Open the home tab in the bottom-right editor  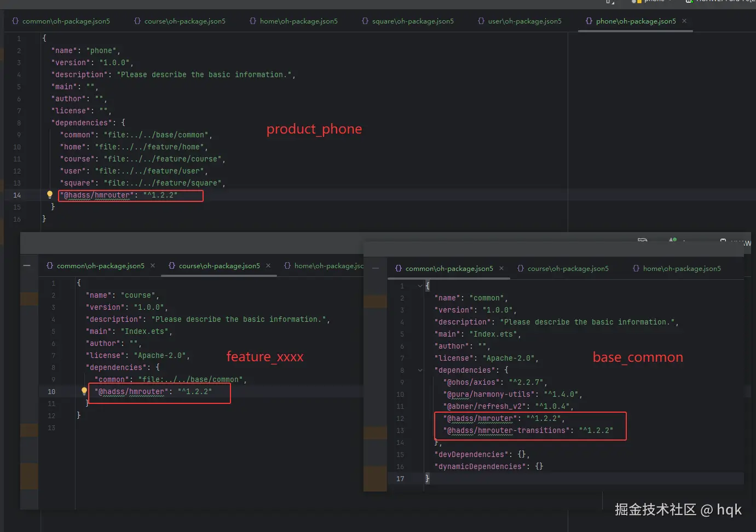point(682,268)
